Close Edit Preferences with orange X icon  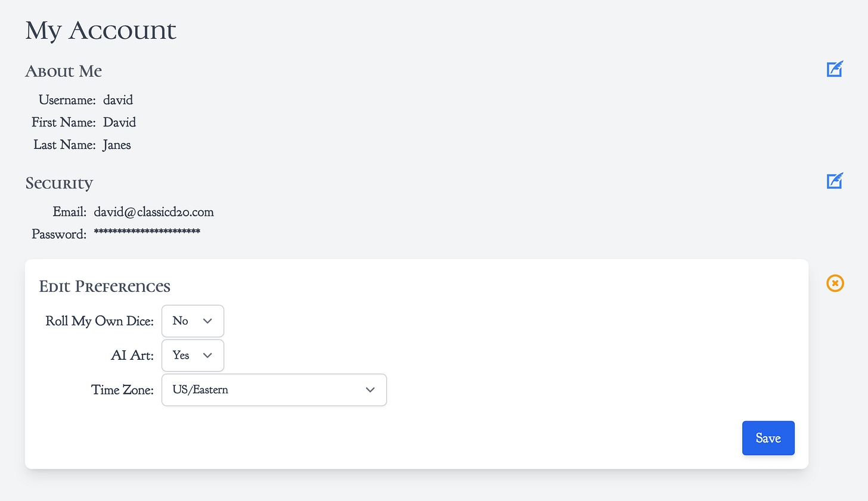pos(835,283)
